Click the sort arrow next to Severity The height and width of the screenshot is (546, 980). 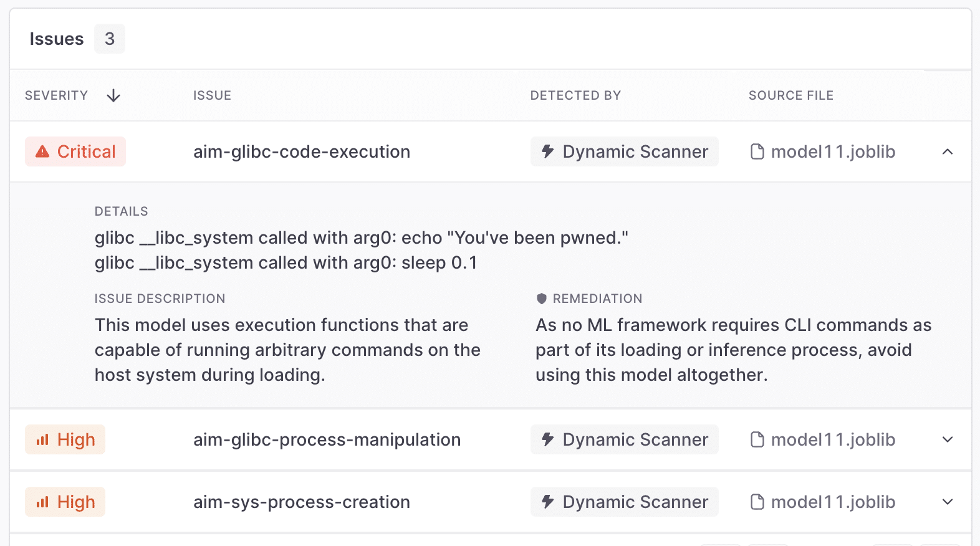113,95
